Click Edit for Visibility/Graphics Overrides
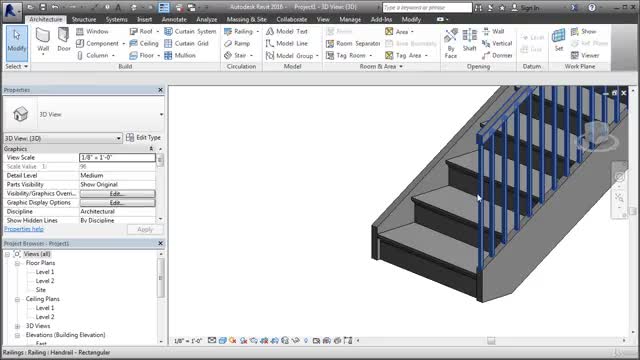Image resolution: width=640 pixels, height=360 pixels. coord(118,193)
